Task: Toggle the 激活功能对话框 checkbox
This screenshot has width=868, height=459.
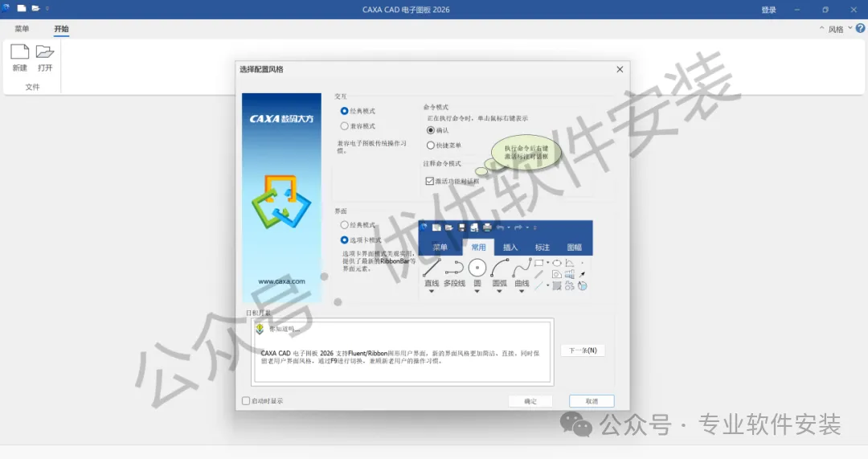Action: (x=429, y=181)
